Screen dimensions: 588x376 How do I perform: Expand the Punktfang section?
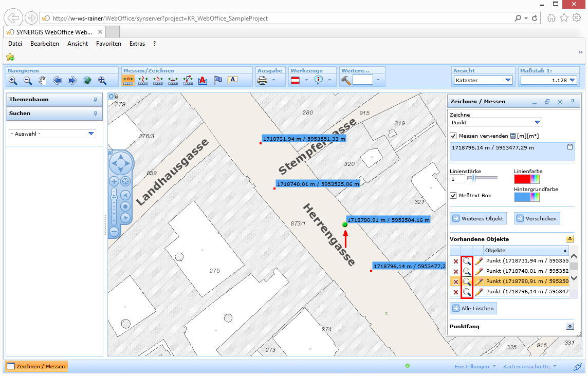(569, 326)
